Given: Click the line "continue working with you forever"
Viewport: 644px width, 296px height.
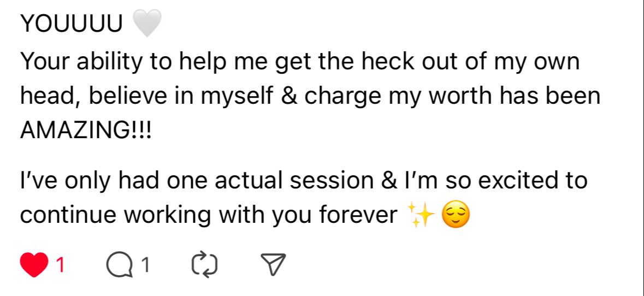Looking at the screenshot, I should coord(209,216).
